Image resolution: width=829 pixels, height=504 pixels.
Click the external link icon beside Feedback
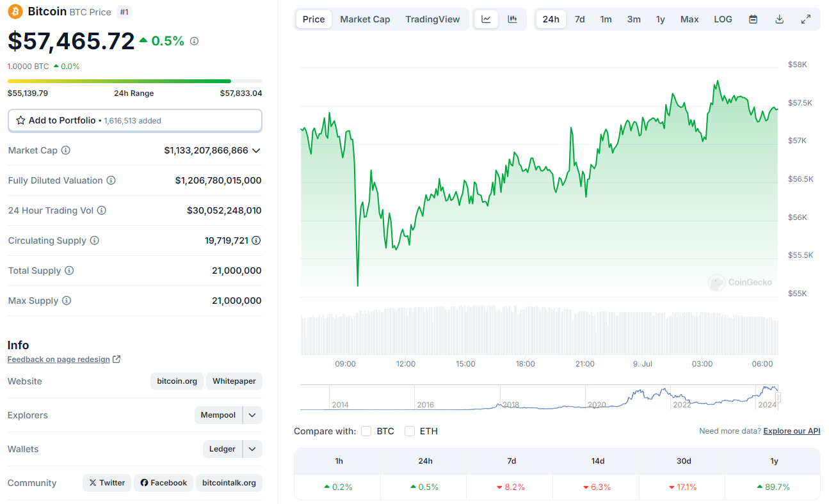point(117,359)
